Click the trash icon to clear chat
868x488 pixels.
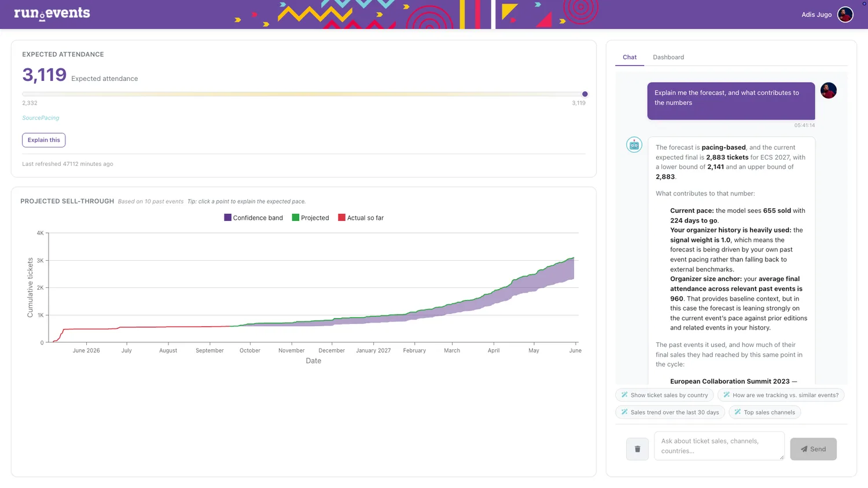637,449
